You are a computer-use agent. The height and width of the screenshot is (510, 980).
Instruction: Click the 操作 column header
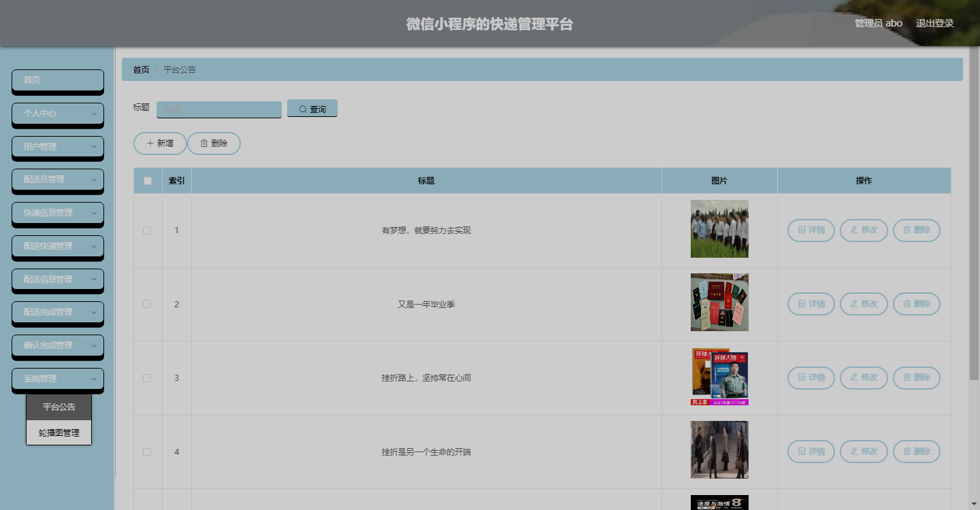864,181
